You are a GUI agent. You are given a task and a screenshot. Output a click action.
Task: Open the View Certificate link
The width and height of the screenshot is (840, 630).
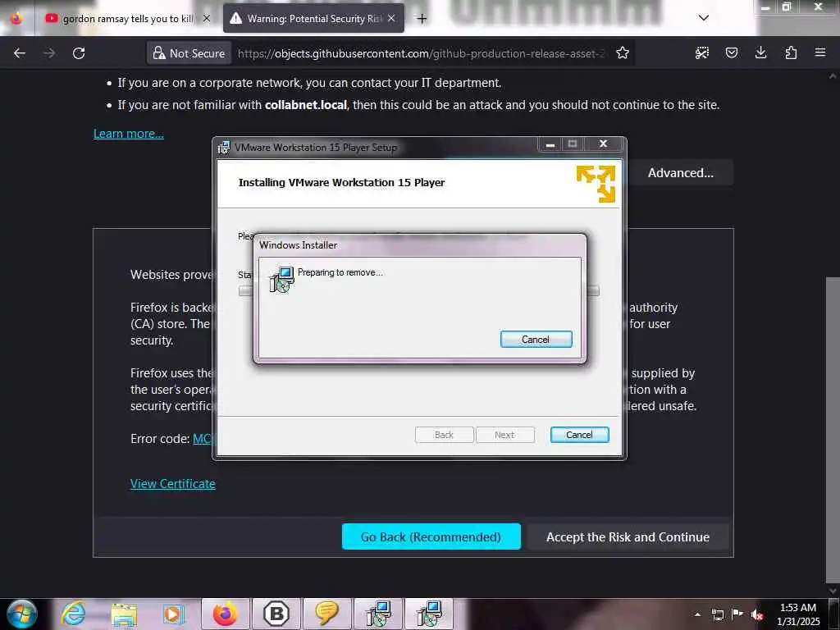point(172,484)
